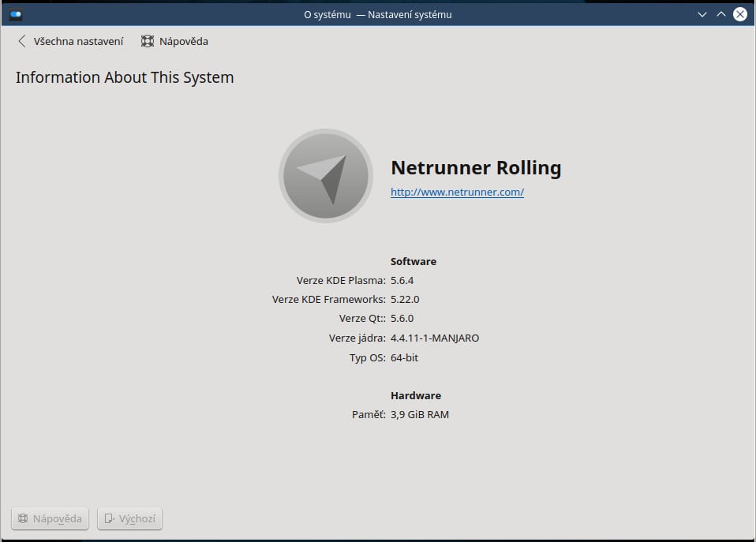Maximize the window with the up chevron
This screenshot has height=542, width=756.
click(x=720, y=14)
